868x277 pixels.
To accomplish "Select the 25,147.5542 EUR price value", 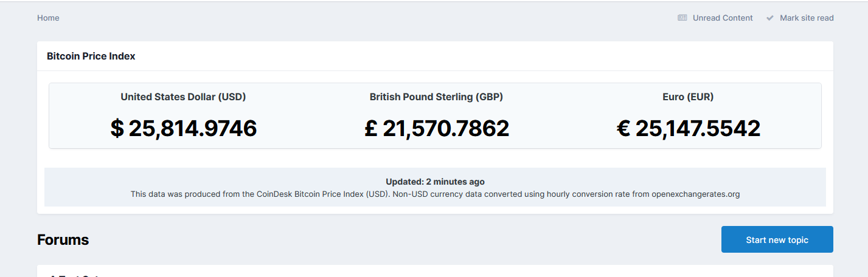I will tap(698, 128).
